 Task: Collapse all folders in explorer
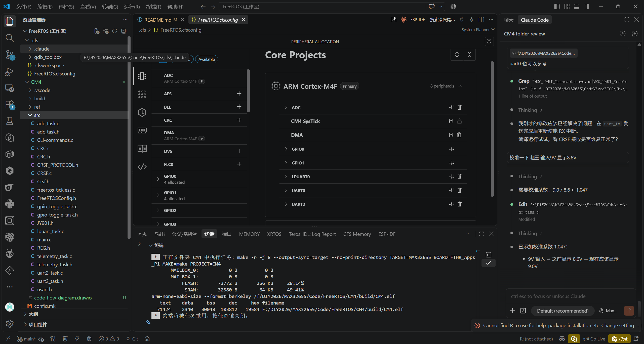click(124, 31)
